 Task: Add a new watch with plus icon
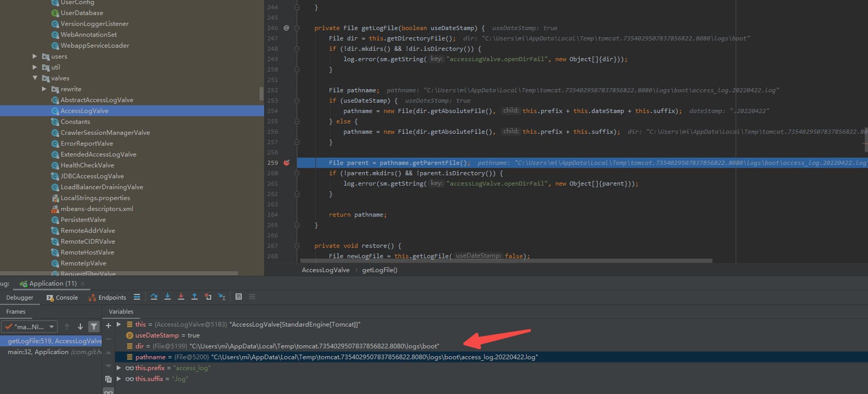click(108, 326)
